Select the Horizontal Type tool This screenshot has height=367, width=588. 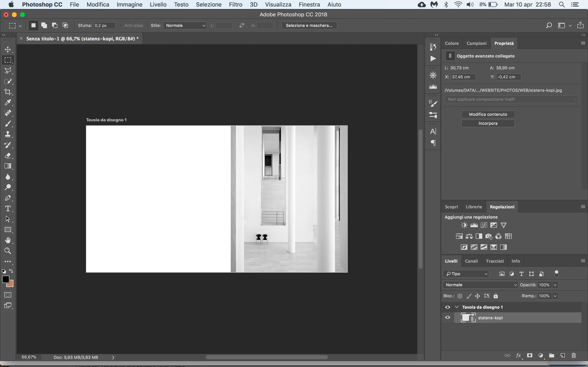point(8,209)
